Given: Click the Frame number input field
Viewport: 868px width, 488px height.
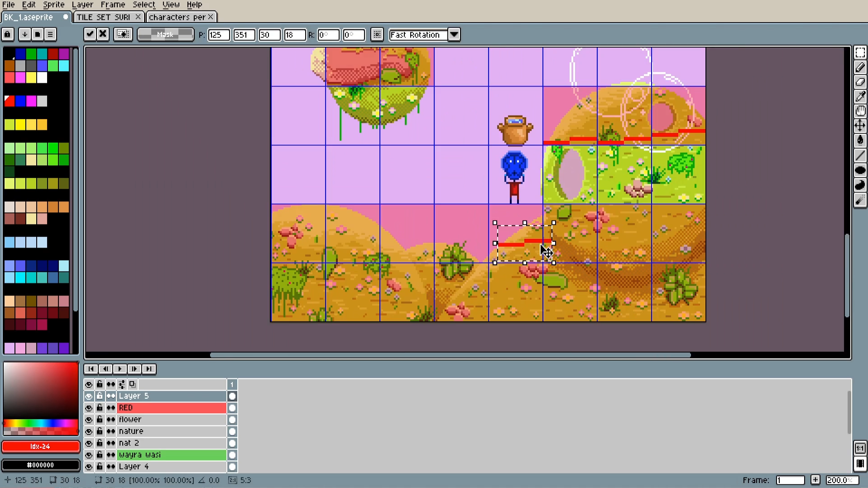Looking at the screenshot, I should pos(790,480).
